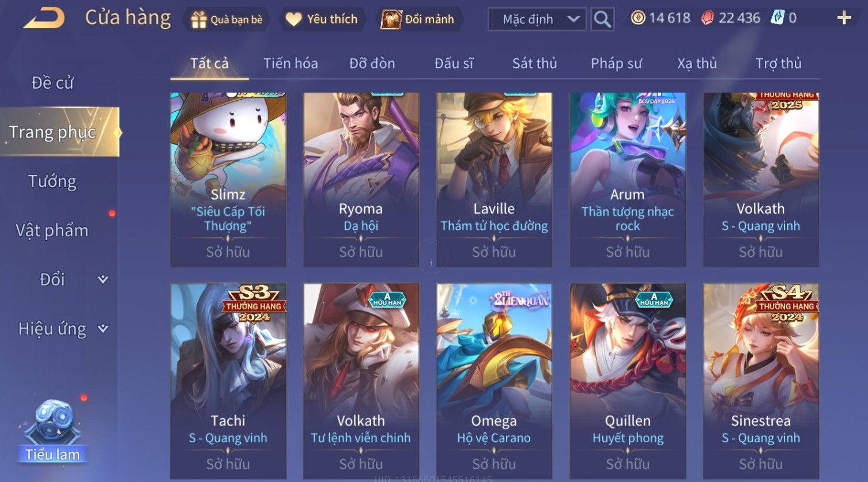This screenshot has height=482, width=868.
Task: Tap the gold coin balance icon
Action: (637, 18)
